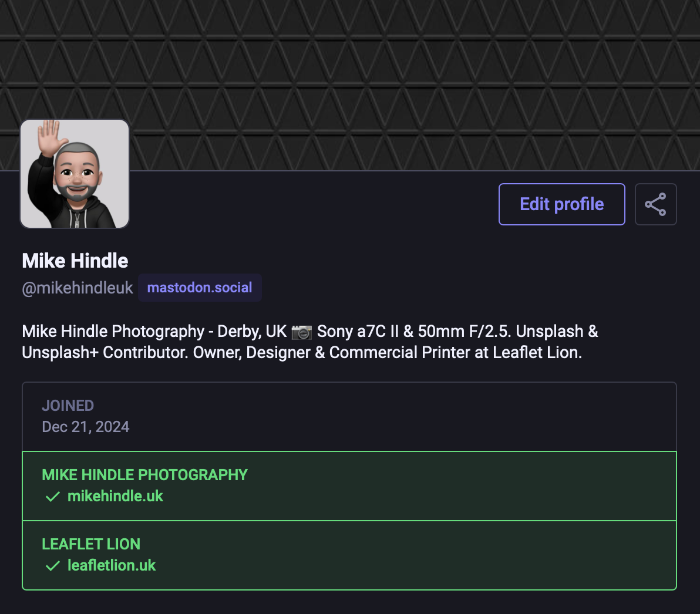Viewport: 700px width, 614px height.
Task: Click the MIKE HINDLE PHOTOGRAPHY field label
Action: [x=144, y=475]
